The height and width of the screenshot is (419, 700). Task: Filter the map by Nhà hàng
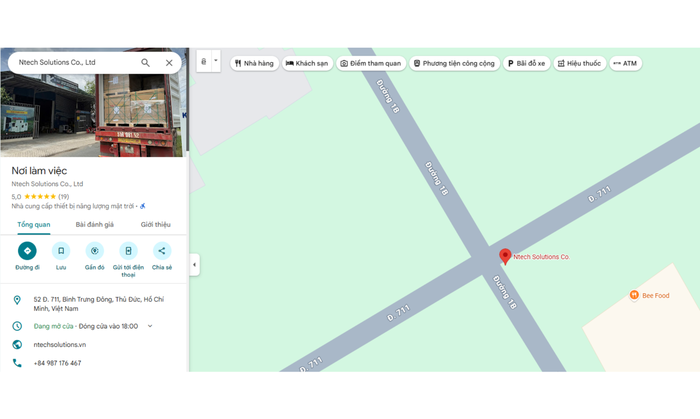[x=254, y=63]
